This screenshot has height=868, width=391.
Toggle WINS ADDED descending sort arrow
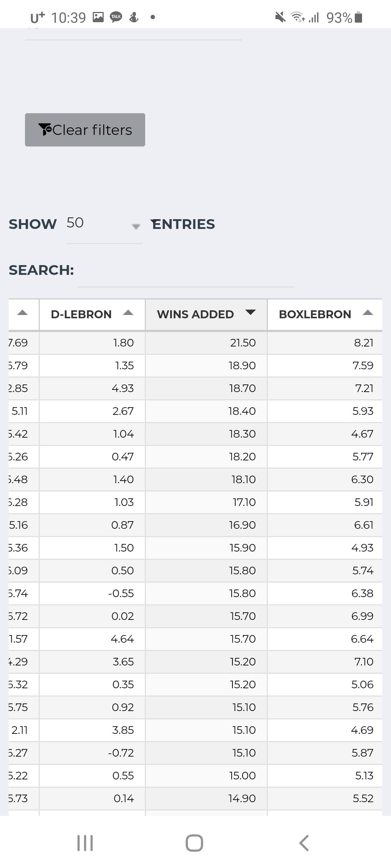[251, 312]
